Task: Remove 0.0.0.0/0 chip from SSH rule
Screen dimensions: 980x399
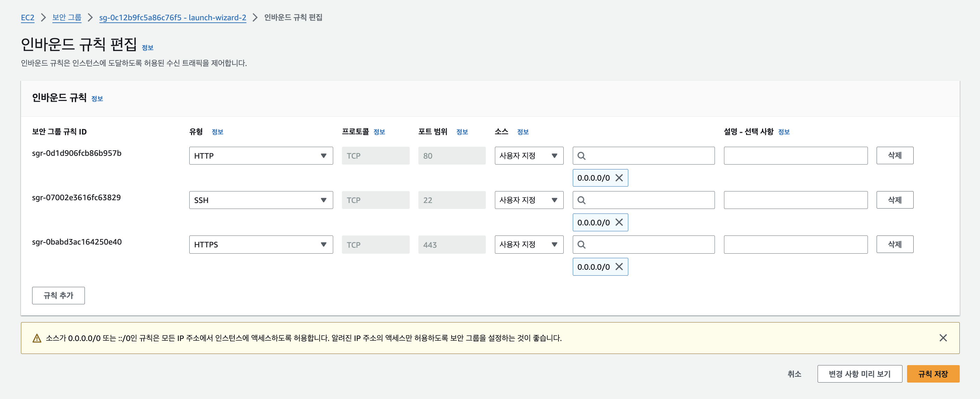Action: tap(619, 222)
